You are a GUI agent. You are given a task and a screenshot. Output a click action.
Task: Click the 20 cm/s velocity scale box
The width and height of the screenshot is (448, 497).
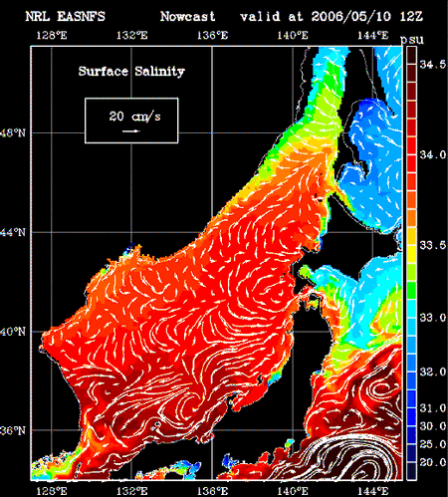(x=131, y=121)
